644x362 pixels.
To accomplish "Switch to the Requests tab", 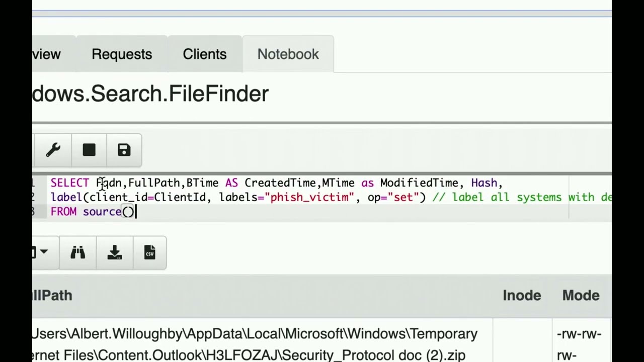I will point(122,54).
